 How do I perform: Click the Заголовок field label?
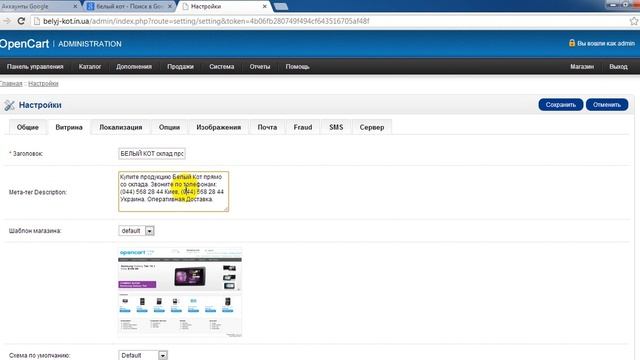coord(26,153)
